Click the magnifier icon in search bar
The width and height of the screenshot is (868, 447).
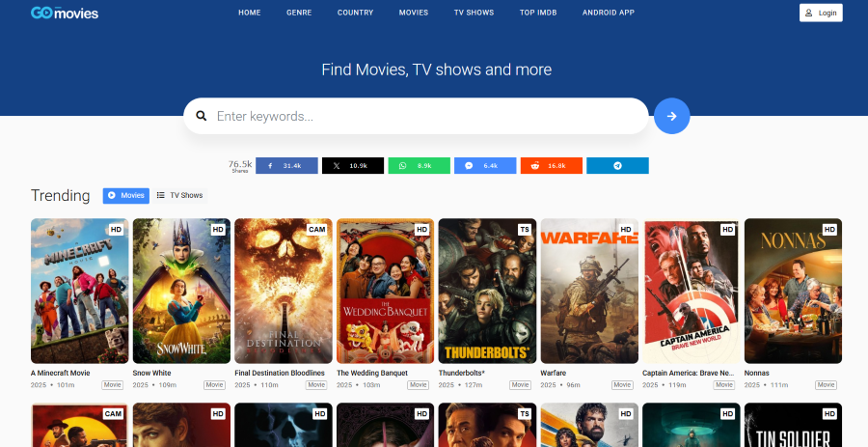click(202, 116)
